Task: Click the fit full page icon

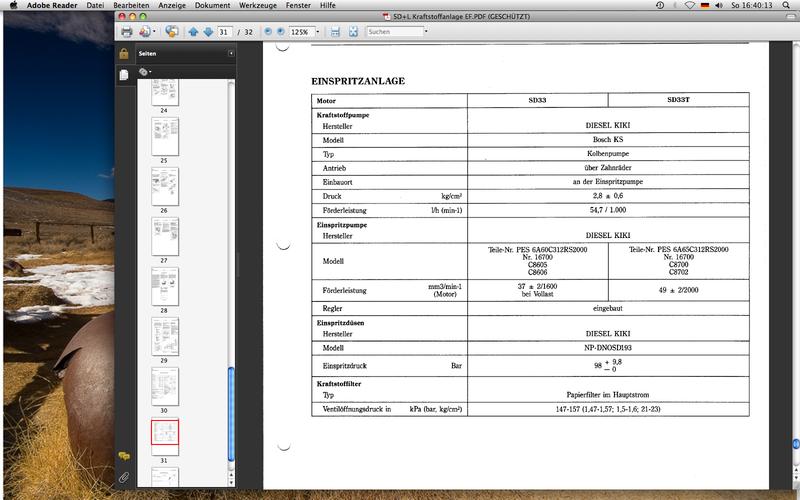Action: 353,32
